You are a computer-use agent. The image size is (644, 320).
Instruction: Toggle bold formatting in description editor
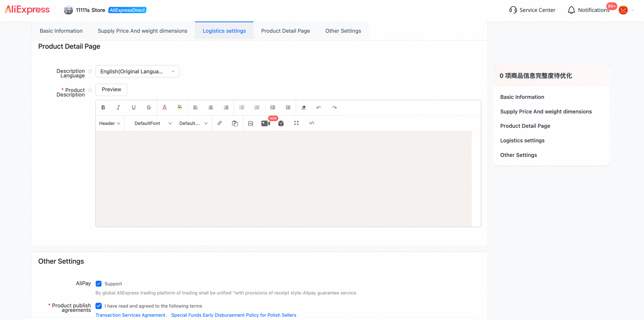[103, 108]
